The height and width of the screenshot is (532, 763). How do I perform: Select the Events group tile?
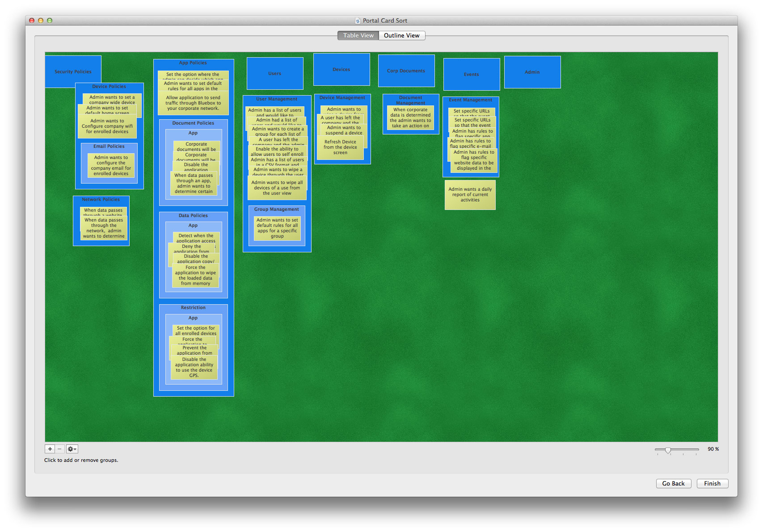[x=471, y=74]
